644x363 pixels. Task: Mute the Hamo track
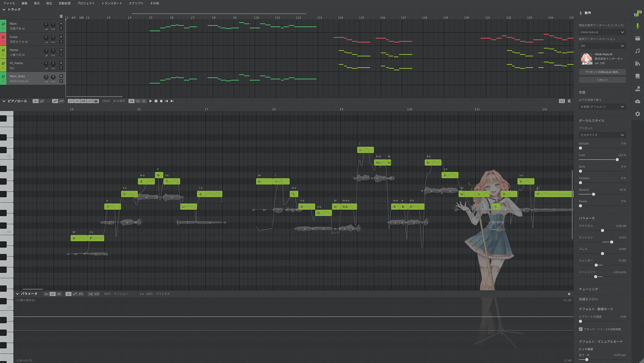coord(61,50)
